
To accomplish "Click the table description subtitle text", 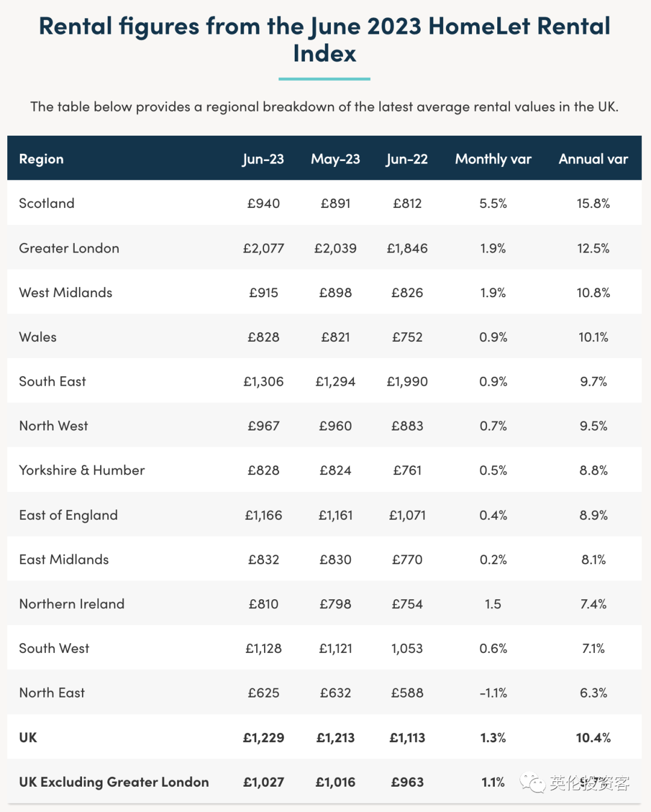I will (324, 107).
